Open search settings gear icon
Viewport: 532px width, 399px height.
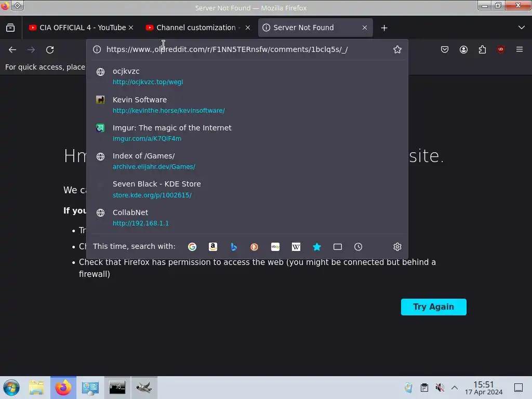coord(397,247)
